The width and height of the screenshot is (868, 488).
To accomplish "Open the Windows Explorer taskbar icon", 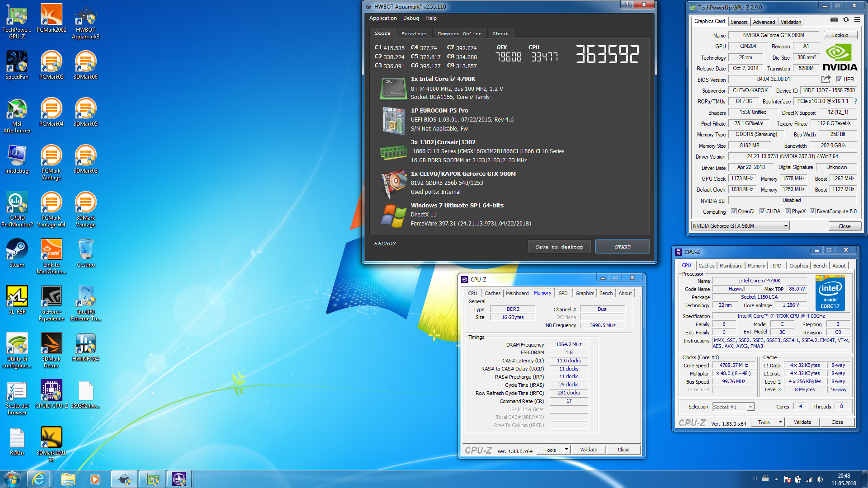I will pos(68,479).
